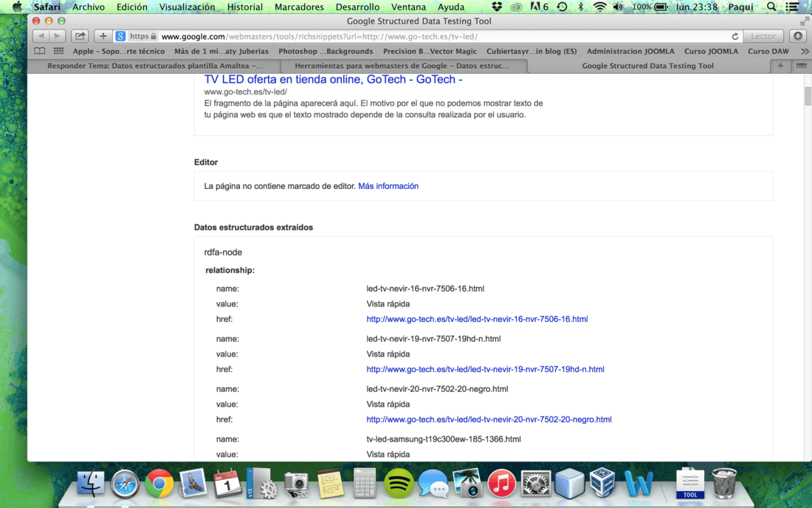Open the led-tv-nevir-16-nvr-7506-16 href link

[477, 319]
